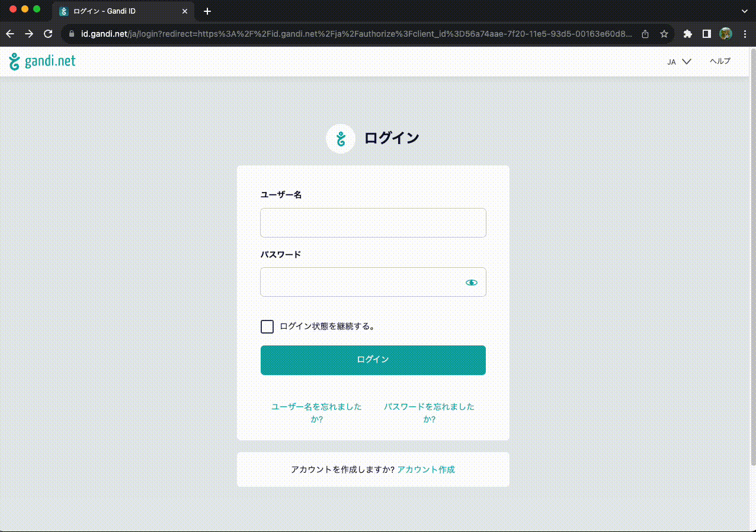The width and height of the screenshot is (756, 532).
Task: Click the yellow minimize window button
Action: [25, 9]
